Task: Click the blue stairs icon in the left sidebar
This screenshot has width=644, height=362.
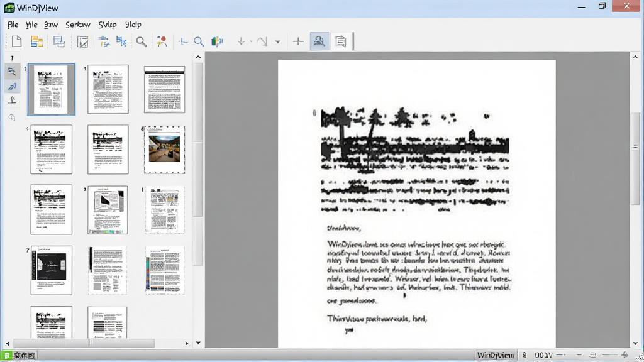Action: click(12, 86)
